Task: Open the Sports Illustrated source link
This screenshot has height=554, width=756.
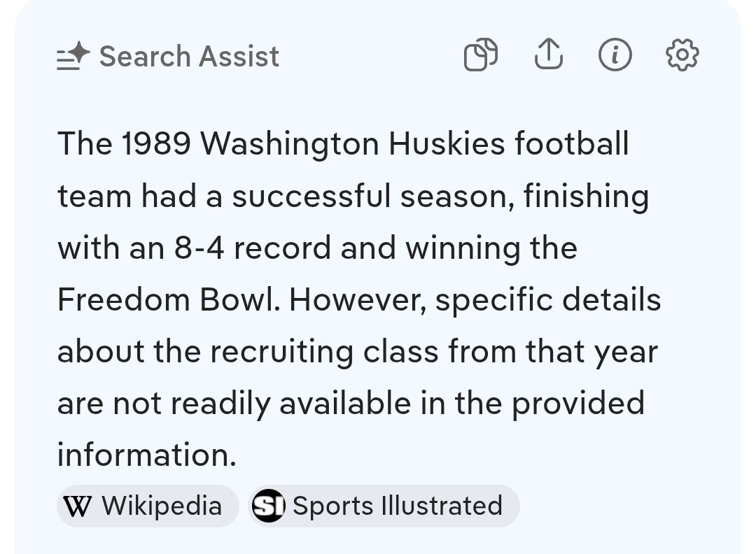Action: click(x=397, y=506)
